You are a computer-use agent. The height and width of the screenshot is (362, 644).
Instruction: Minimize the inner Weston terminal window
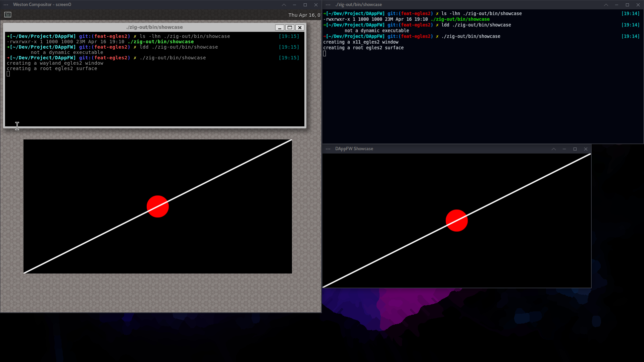pyautogui.click(x=279, y=27)
